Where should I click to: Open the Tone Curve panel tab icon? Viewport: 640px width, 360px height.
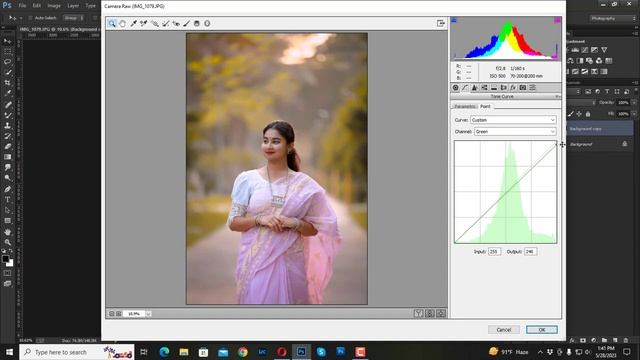tap(465, 87)
